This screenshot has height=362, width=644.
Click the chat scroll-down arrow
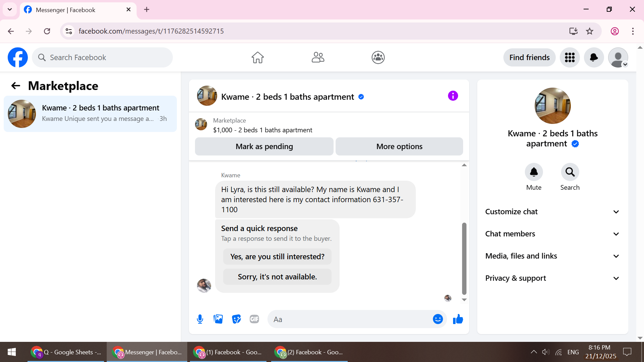point(464,300)
